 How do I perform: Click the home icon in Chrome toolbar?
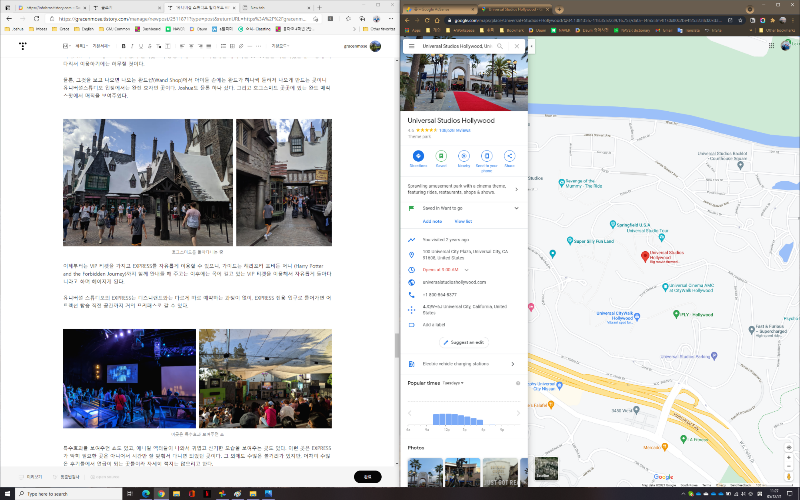pyautogui.click(x=437, y=20)
